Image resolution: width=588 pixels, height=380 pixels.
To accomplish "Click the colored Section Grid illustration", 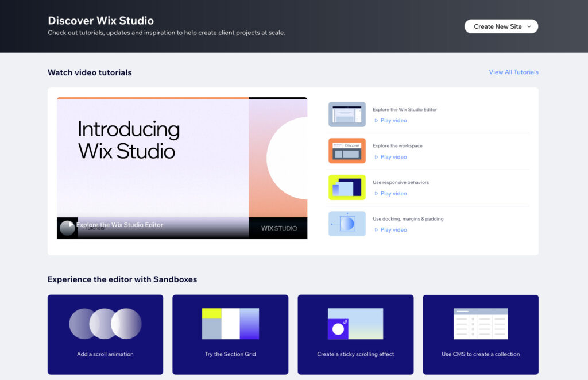I will (x=230, y=324).
